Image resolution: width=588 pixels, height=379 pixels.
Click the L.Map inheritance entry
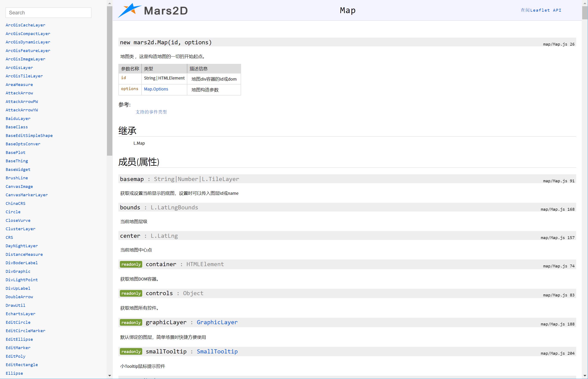click(139, 143)
